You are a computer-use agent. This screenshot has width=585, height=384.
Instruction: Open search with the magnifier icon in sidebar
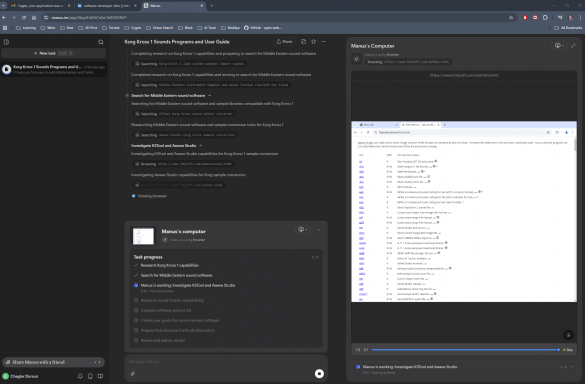[100, 42]
